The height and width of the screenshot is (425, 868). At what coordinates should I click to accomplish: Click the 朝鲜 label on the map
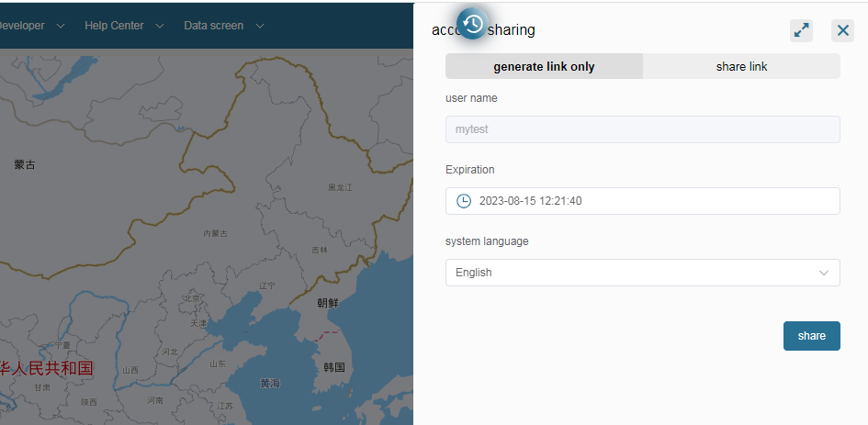tap(328, 303)
